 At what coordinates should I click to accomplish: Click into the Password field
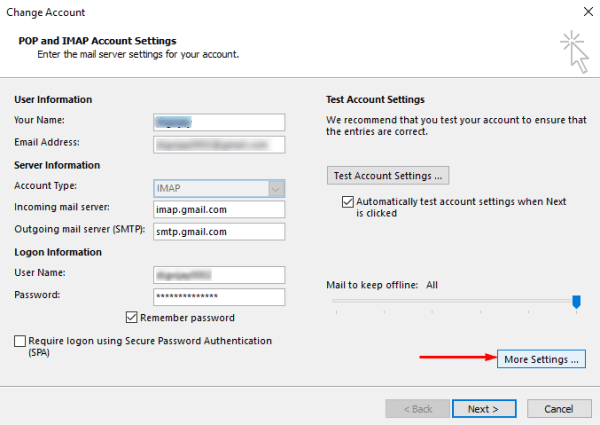coord(219,296)
